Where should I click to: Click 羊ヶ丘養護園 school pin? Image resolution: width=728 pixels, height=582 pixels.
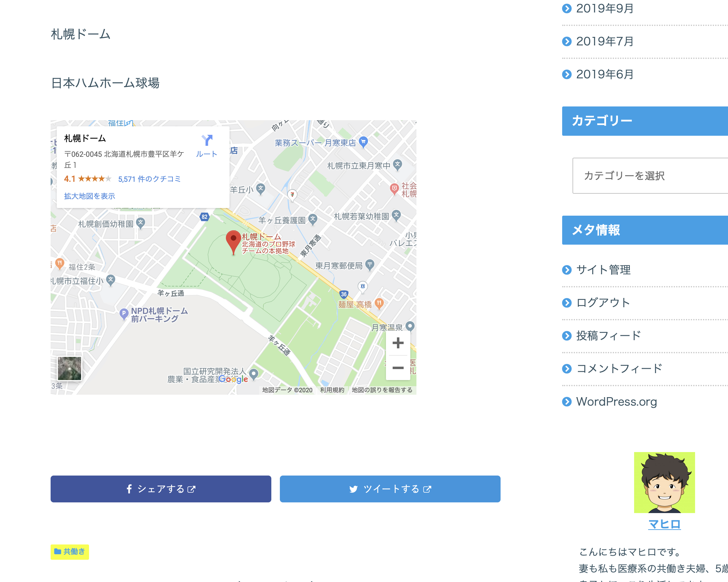(x=313, y=220)
